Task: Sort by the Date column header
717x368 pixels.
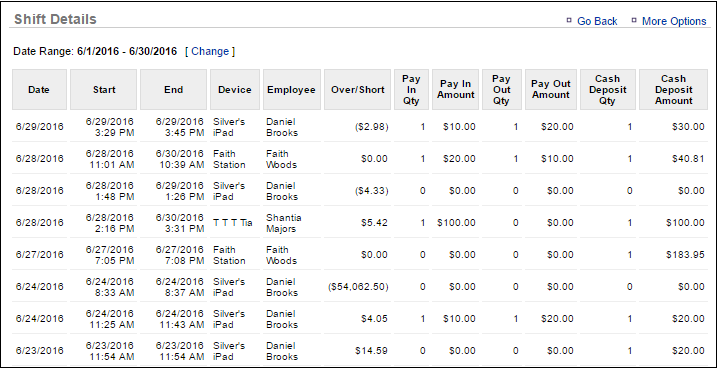Action: [x=39, y=90]
